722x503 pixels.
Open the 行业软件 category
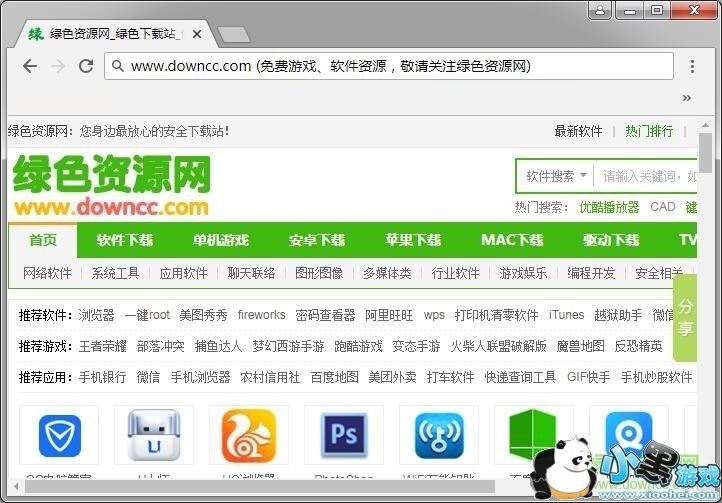point(455,273)
